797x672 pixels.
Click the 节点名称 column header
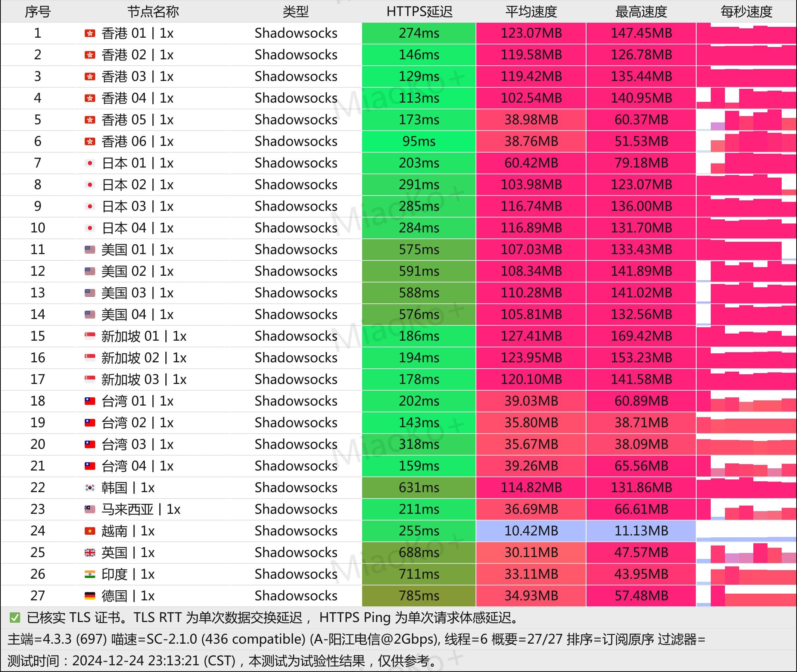[153, 12]
